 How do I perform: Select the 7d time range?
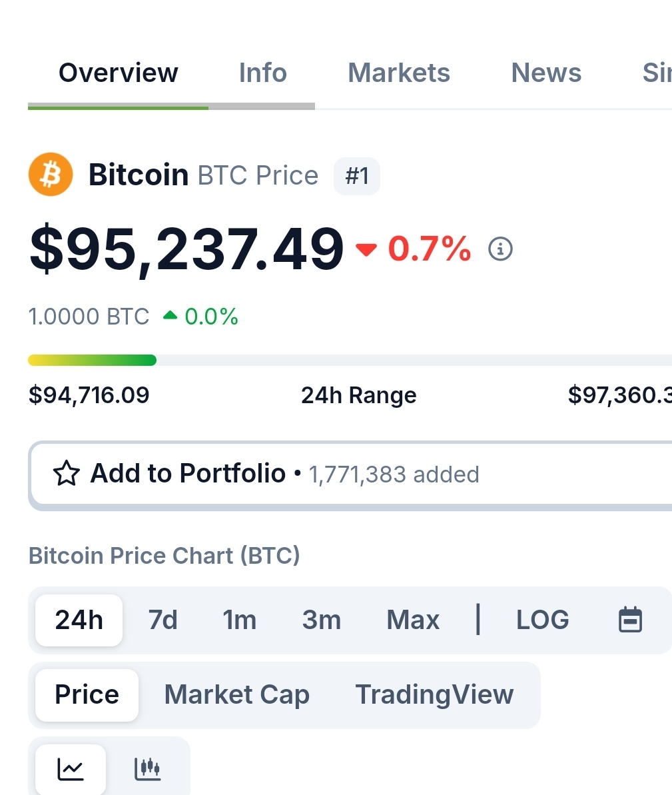click(163, 620)
